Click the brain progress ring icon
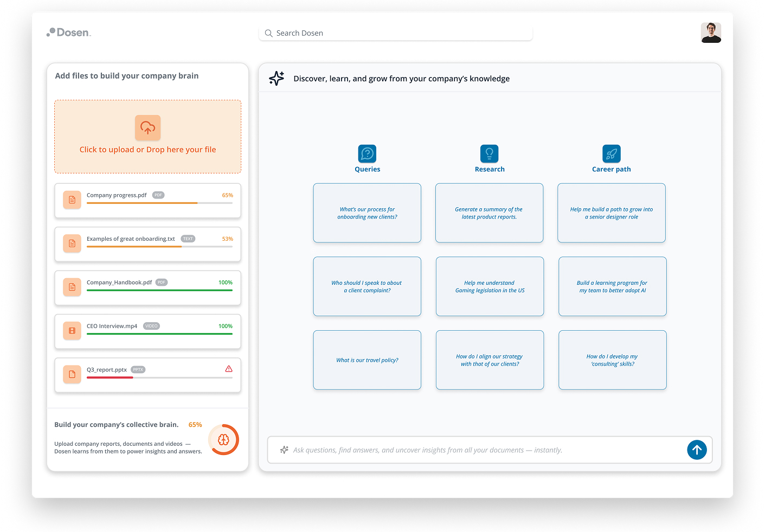 [223, 439]
